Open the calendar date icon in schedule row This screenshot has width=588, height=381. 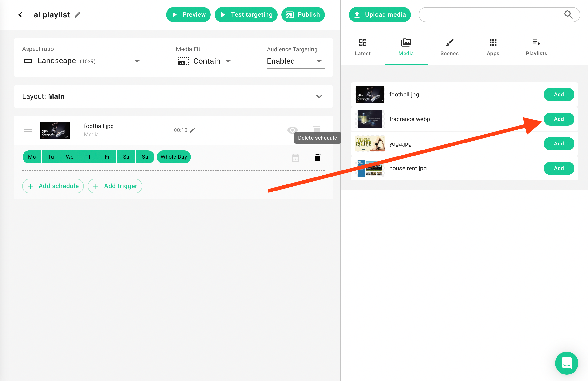(x=295, y=157)
